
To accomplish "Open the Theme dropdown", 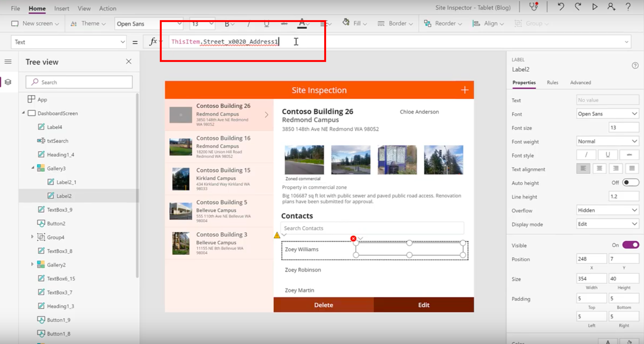I will pos(88,23).
